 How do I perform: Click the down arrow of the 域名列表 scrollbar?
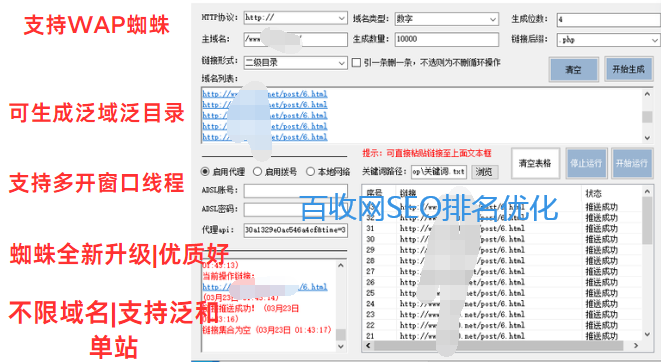(x=647, y=138)
